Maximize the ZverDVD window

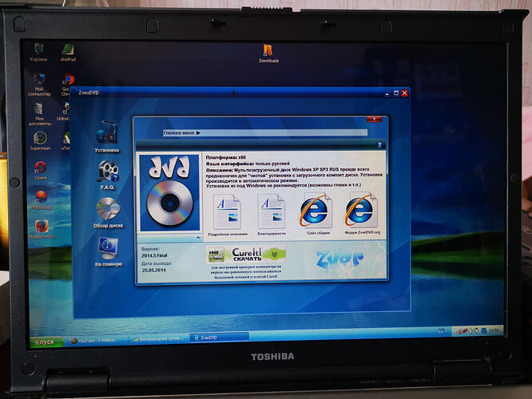[395, 93]
